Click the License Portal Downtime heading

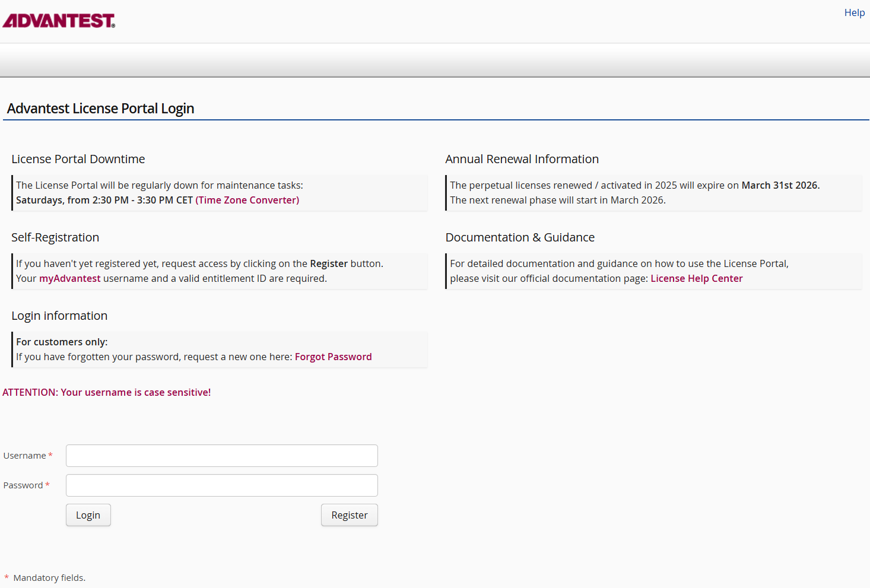[78, 159]
